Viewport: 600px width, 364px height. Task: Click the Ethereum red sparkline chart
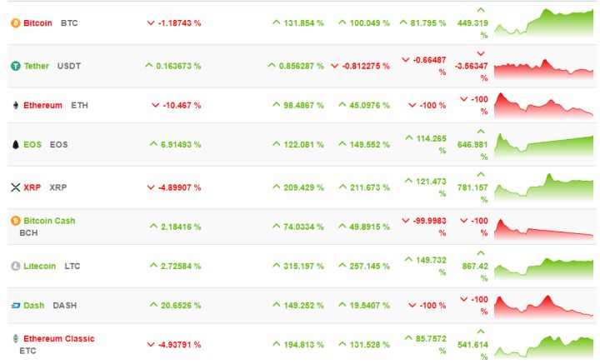click(543, 106)
